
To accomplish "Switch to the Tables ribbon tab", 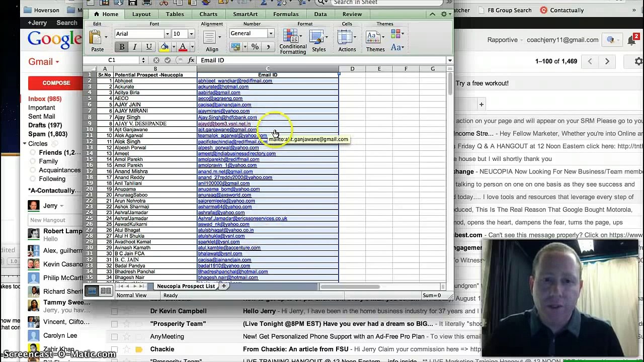I will pos(175,14).
